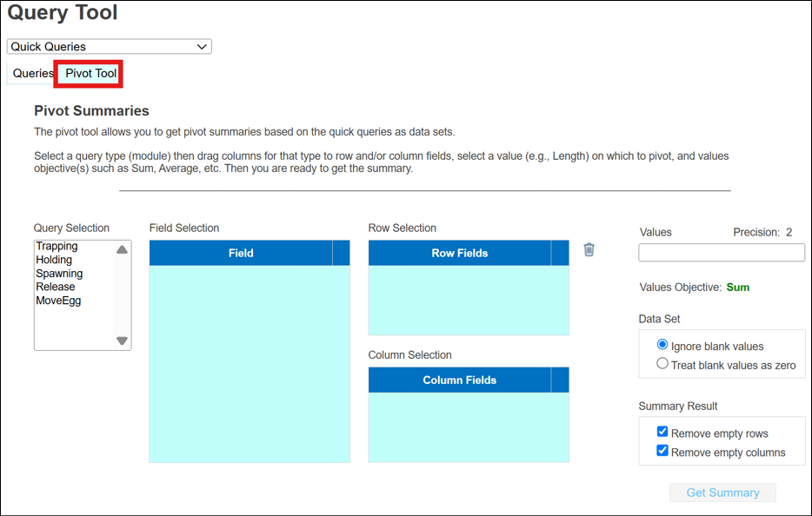Click the Row Fields column header

[x=459, y=253]
